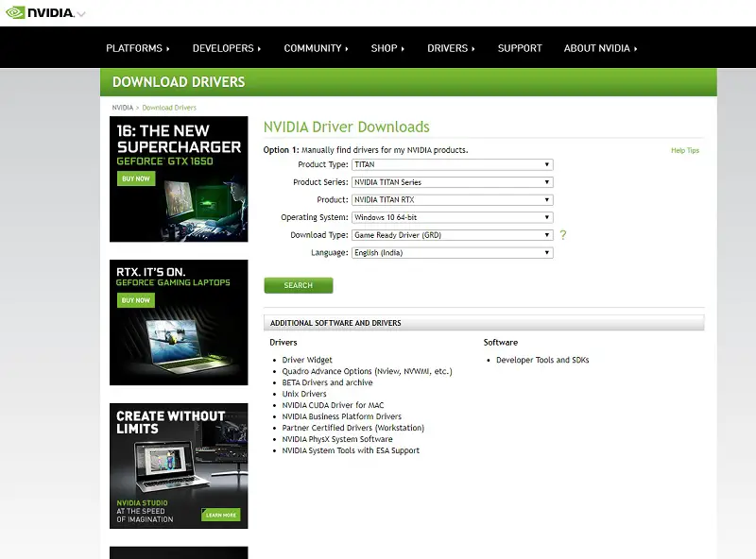756x559 pixels.
Task: Open NVIDIA CUDA Driver for MAC link
Action: tap(334, 405)
